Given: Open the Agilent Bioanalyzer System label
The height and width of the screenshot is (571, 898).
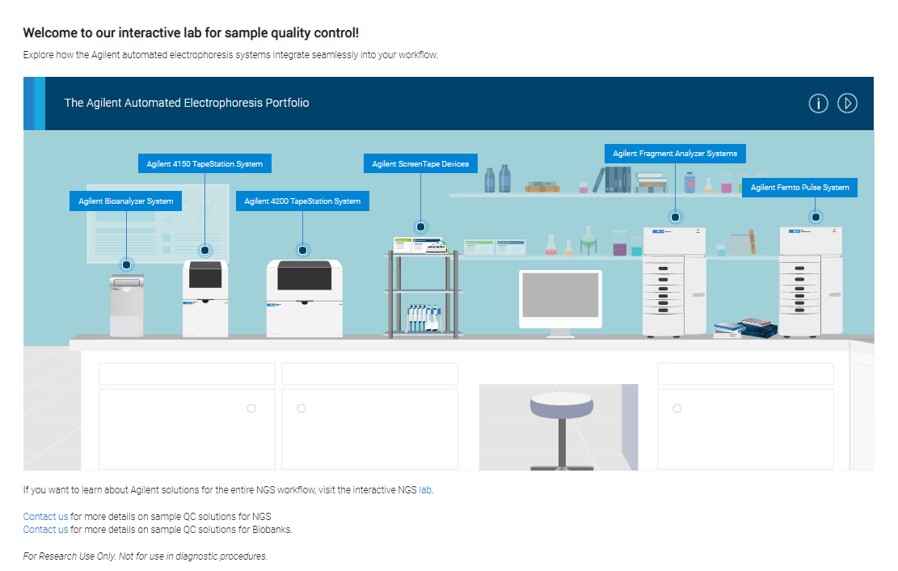Looking at the screenshot, I should [125, 201].
